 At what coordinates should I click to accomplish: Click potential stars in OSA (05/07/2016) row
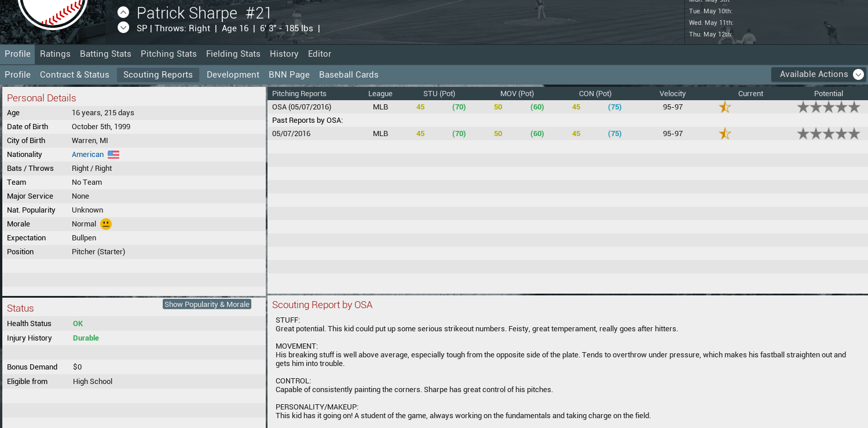(x=829, y=107)
